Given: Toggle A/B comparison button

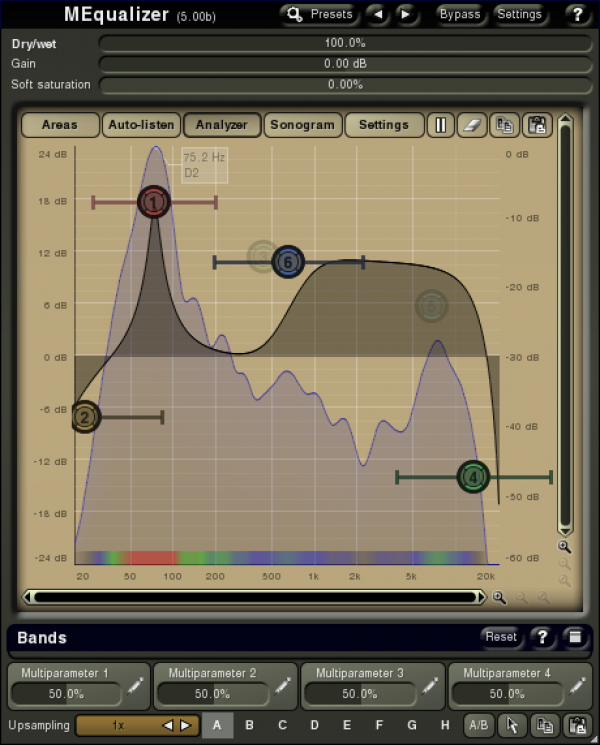Looking at the screenshot, I should 479,726.
